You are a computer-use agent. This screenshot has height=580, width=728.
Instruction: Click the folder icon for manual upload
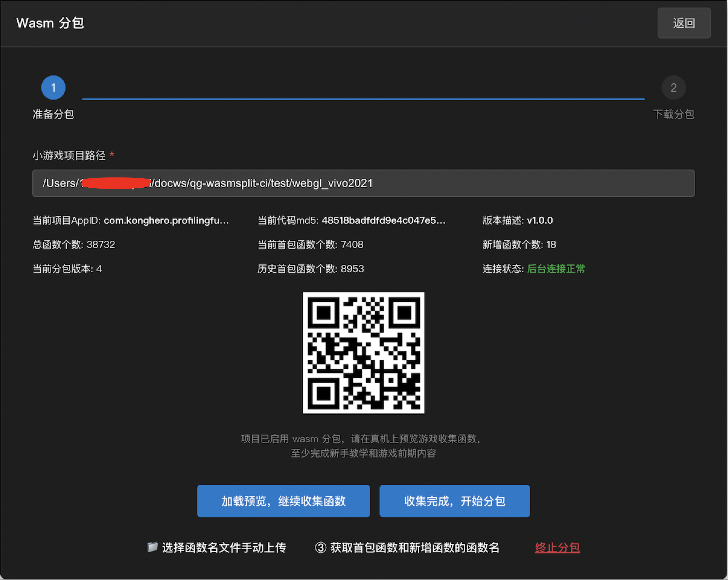point(153,547)
